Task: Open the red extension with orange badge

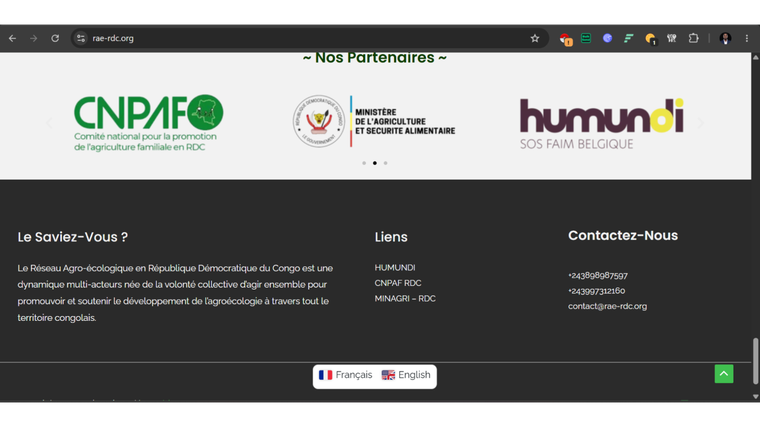Action: [565, 39]
